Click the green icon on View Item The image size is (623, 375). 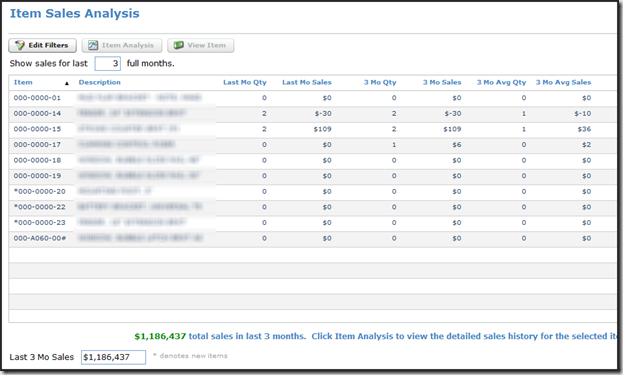click(x=179, y=45)
